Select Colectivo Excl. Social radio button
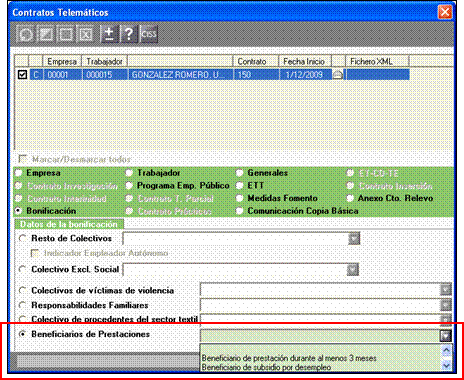The height and width of the screenshot is (380, 464). click(x=23, y=269)
